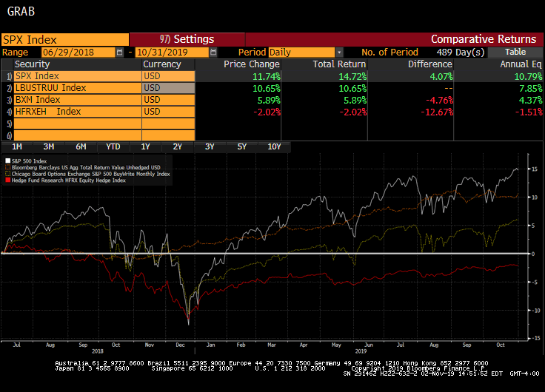
Task: Open the 97) Settings menu
Action: pos(187,39)
